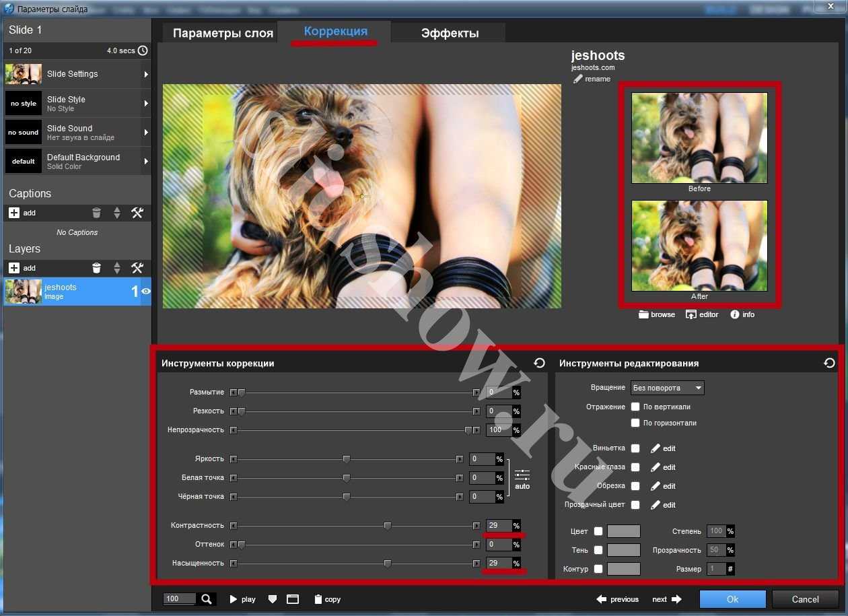
Task: Reset correction tools with the circular arrow
Action: (x=539, y=363)
